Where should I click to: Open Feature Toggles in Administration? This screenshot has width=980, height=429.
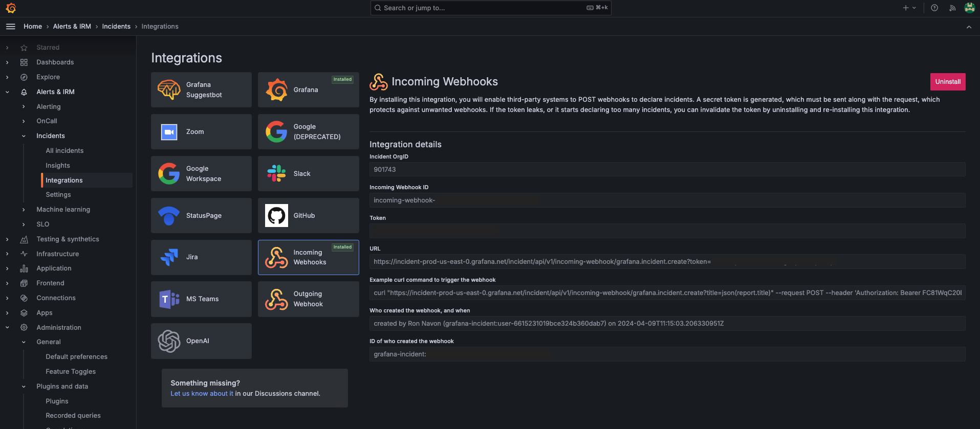[x=71, y=372]
